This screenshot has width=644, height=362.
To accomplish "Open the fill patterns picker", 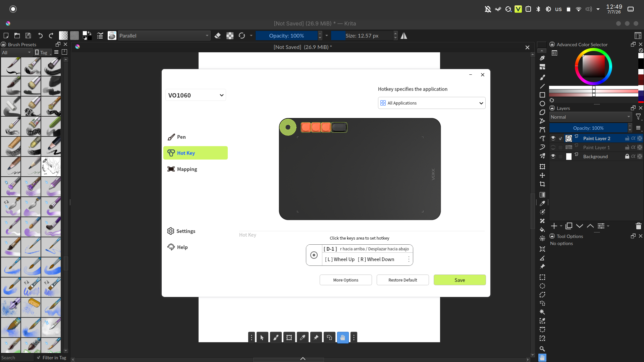I will (x=74, y=36).
